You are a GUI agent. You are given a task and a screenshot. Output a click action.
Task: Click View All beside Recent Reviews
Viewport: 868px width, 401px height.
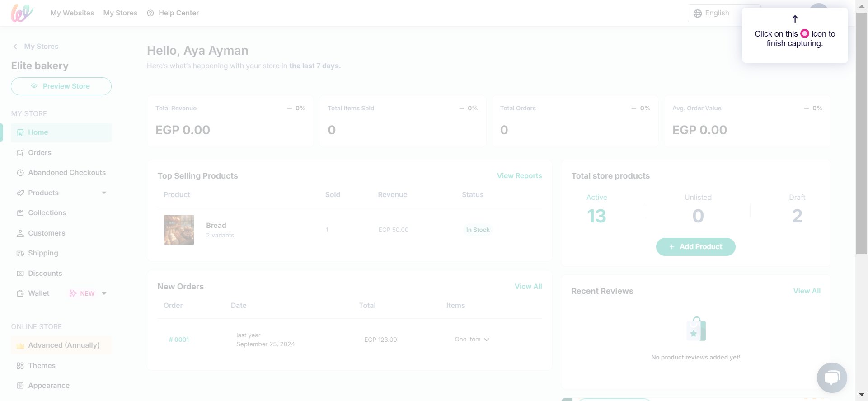807,291
